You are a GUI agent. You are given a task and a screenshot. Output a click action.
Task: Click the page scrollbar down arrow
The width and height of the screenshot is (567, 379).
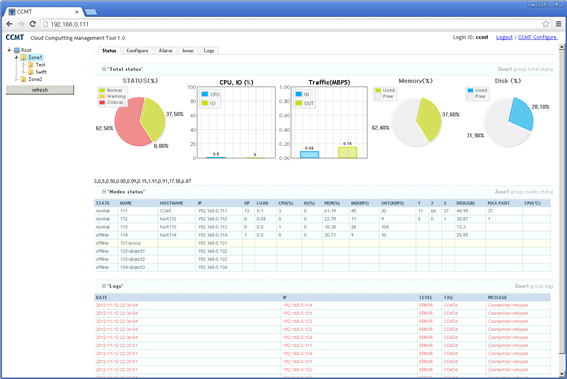click(562, 374)
